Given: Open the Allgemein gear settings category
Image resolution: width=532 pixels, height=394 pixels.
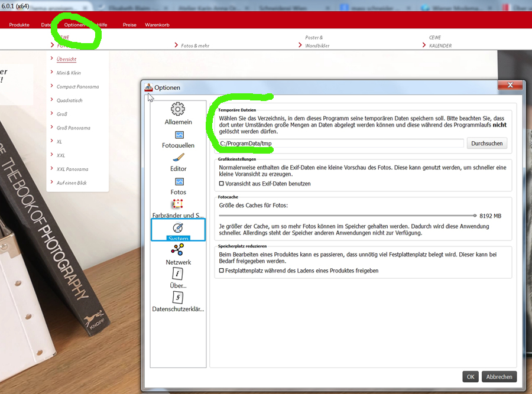Looking at the screenshot, I should click(x=178, y=109).
